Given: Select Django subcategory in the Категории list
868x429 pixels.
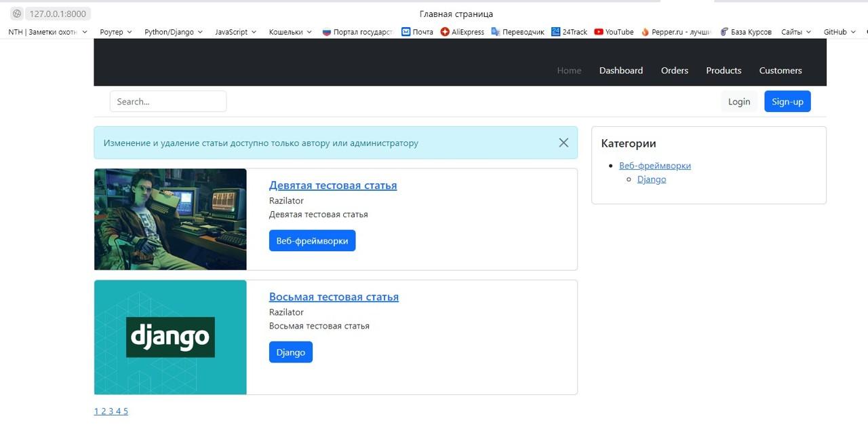Looking at the screenshot, I should coord(652,179).
